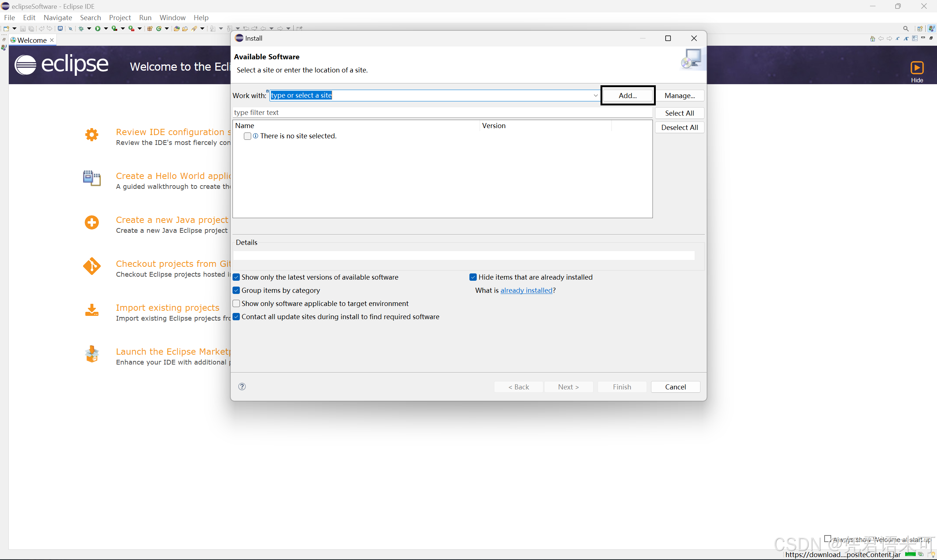Click the Skip All Breakpoints icon

(71, 28)
